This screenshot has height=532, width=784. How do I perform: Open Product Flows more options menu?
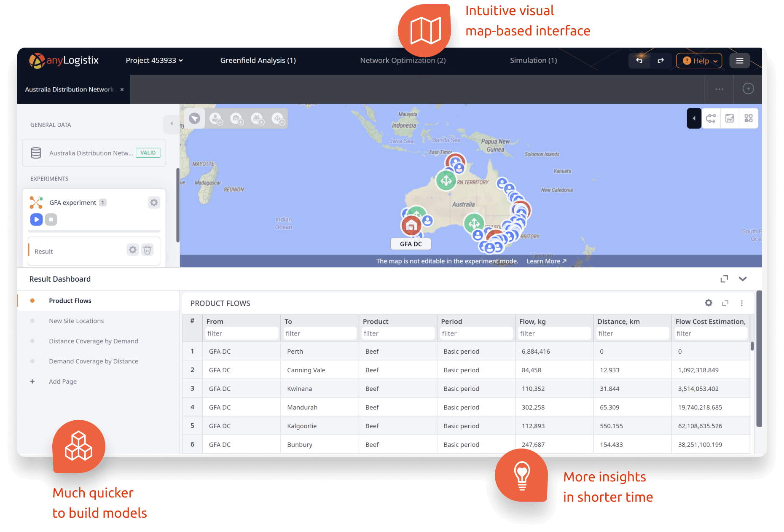[742, 303]
